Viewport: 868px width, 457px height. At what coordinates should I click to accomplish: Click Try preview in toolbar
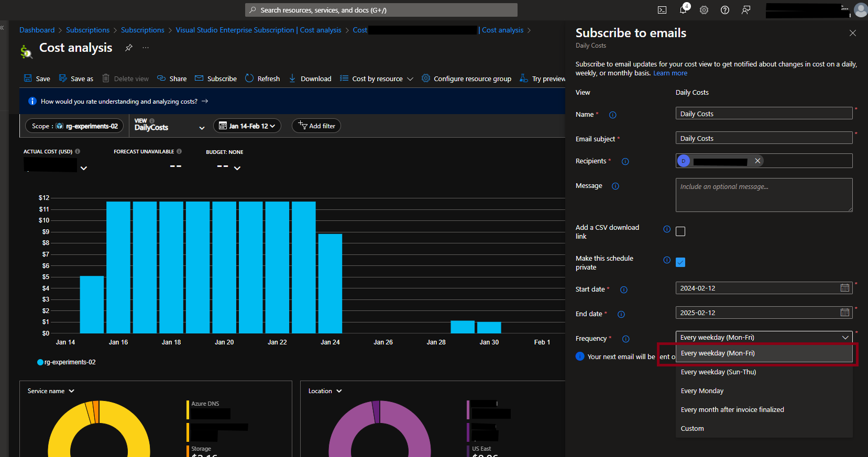pyautogui.click(x=542, y=79)
